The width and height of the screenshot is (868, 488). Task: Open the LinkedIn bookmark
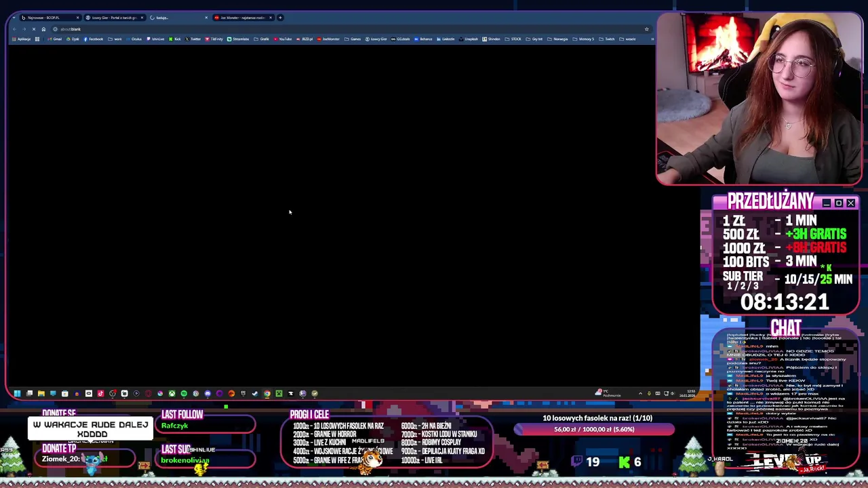coord(446,39)
